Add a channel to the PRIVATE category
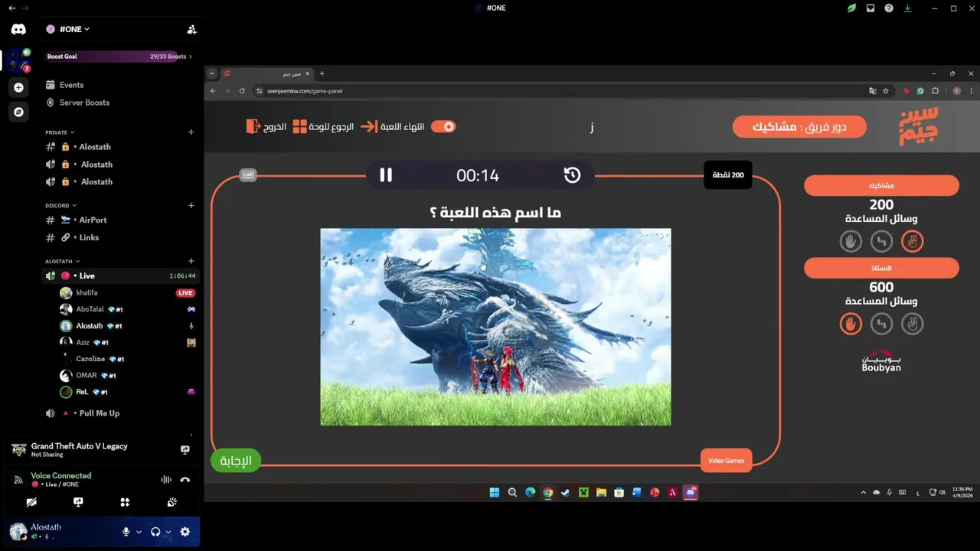Screen dimensions: 980x551 point(191,132)
